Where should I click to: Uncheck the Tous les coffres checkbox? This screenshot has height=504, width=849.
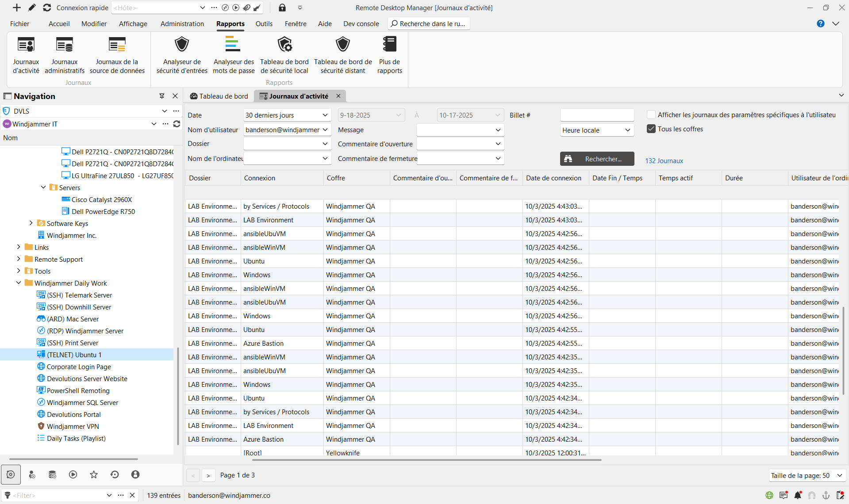[651, 129]
